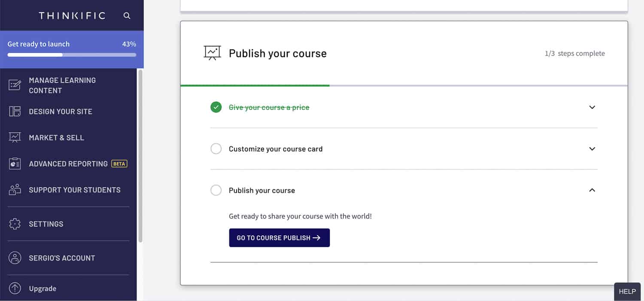
Task: Click the Support Your Students icon
Action: (x=15, y=190)
